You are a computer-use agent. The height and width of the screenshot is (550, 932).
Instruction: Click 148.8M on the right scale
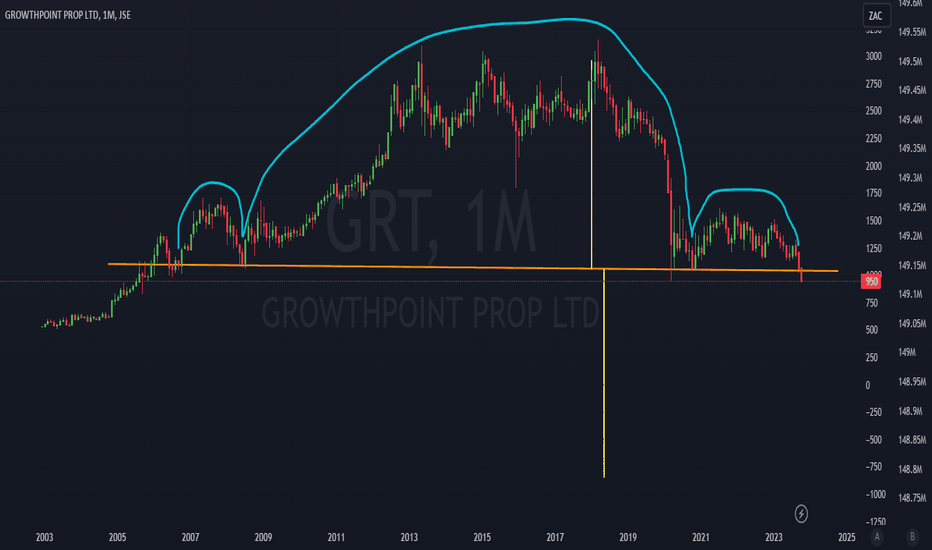coord(910,469)
